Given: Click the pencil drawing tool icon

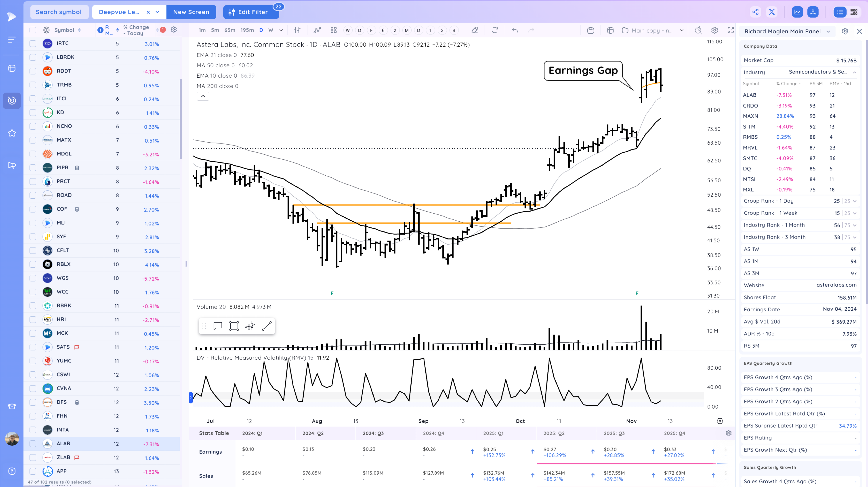Looking at the screenshot, I should pyautogui.click(x=474, y=30).
